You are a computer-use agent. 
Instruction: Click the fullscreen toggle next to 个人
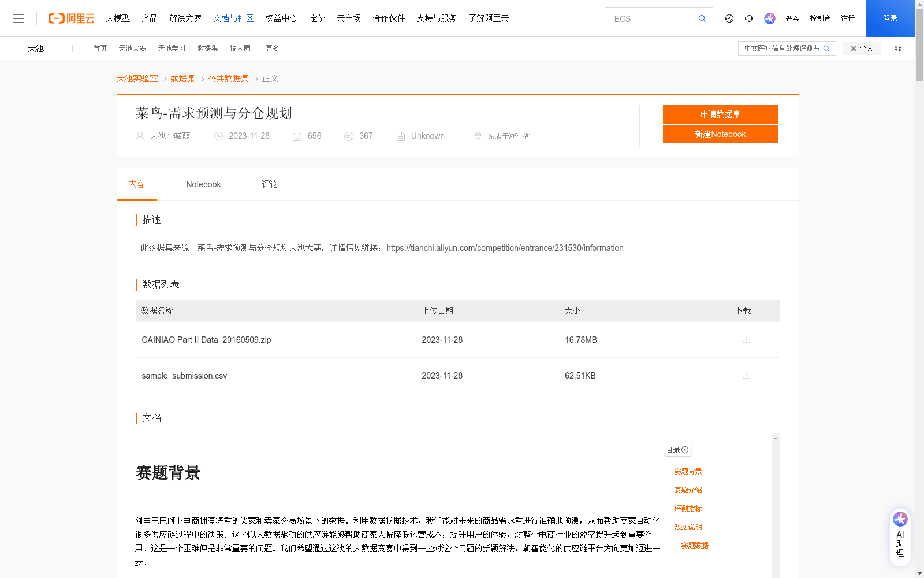tap(897, 49)
